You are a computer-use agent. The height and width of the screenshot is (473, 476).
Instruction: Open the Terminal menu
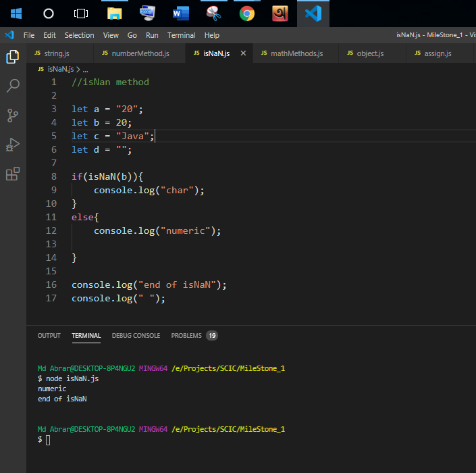[181, 35]
